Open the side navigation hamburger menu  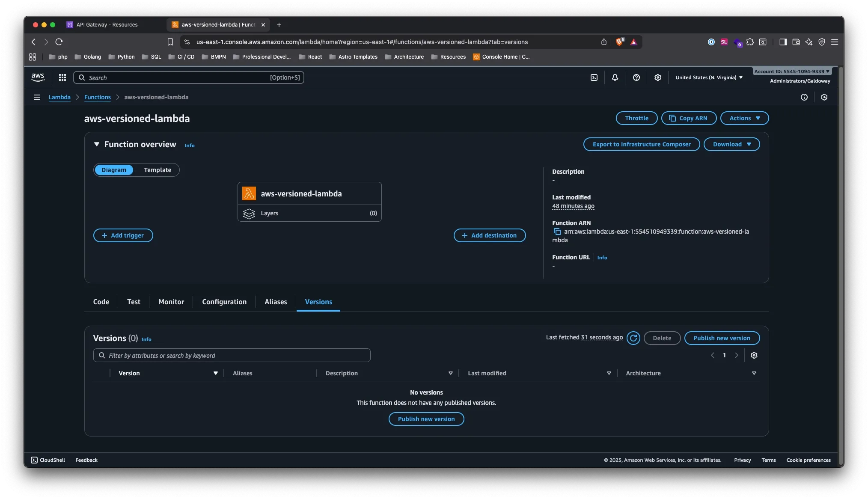[37, 97]
